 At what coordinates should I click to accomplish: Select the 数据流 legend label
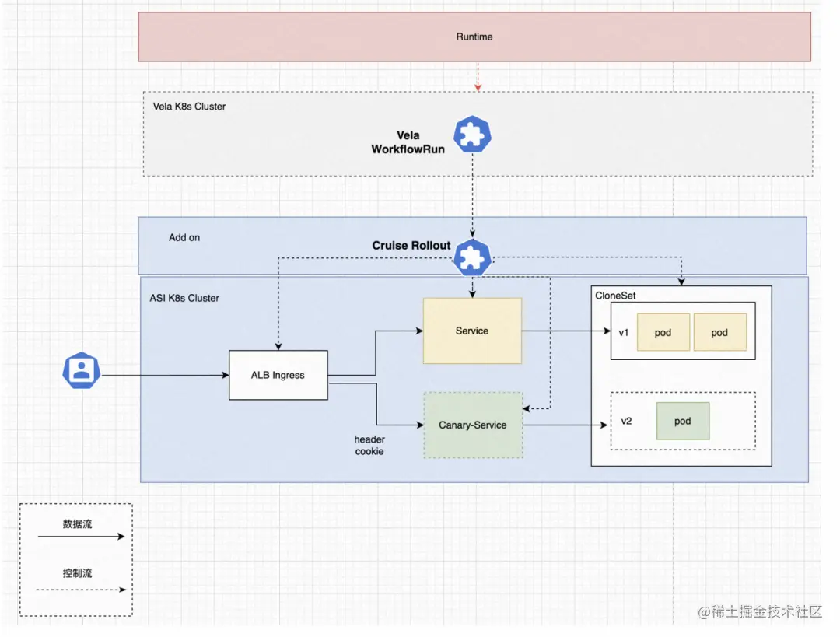point(77,524)
